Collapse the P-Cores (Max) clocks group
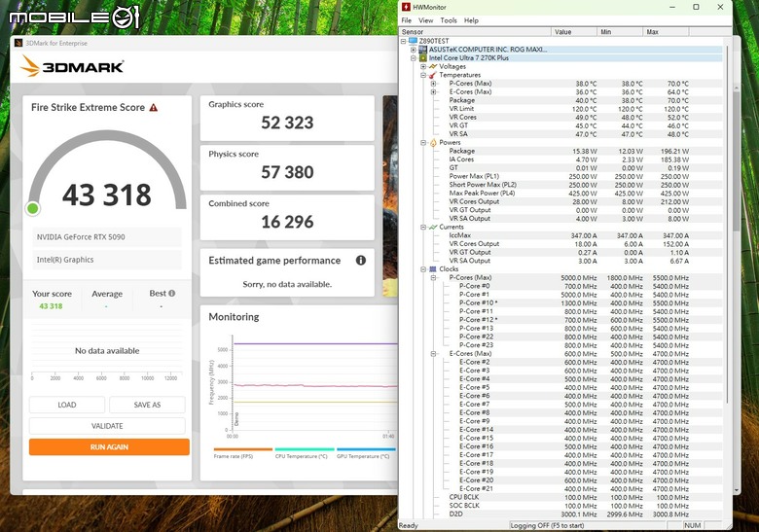Viewport: 759px width, 532px height. pyautogui.click(x=433, y=277)
